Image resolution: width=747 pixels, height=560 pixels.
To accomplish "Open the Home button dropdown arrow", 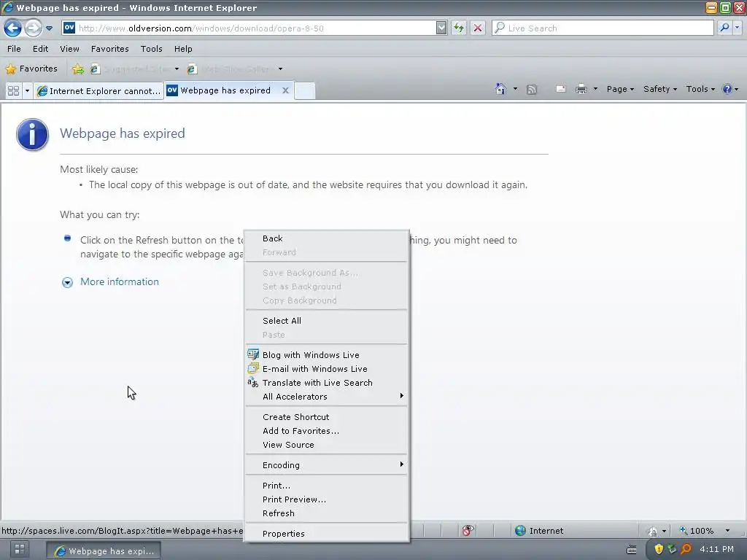I will [x=515, y=89].
